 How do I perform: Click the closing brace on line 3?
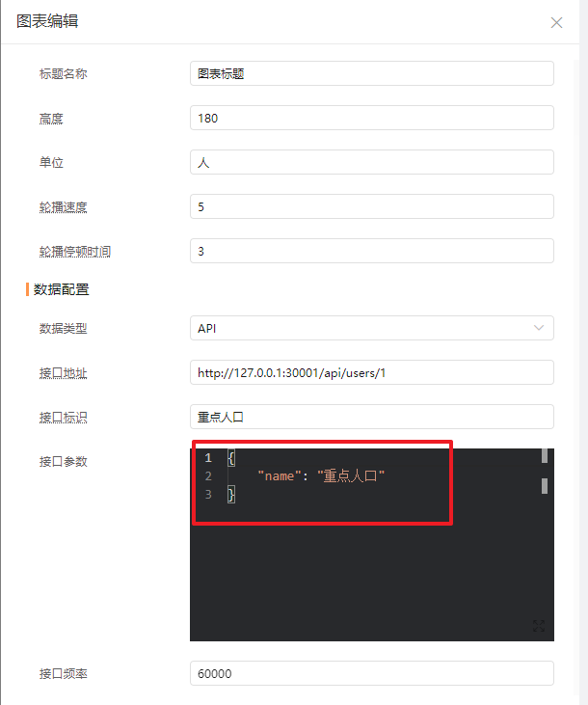(231, 495)
